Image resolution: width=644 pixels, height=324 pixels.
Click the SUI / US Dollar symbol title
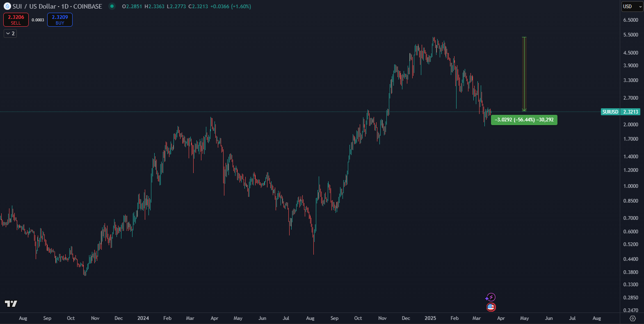(57, 7)
